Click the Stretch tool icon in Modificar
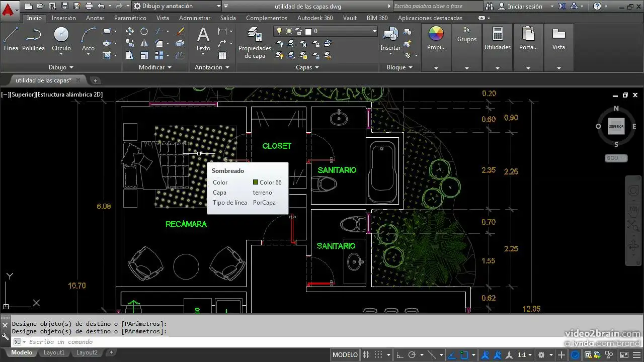The height and width of the screenshot is (362, 644). coord(130,55)
